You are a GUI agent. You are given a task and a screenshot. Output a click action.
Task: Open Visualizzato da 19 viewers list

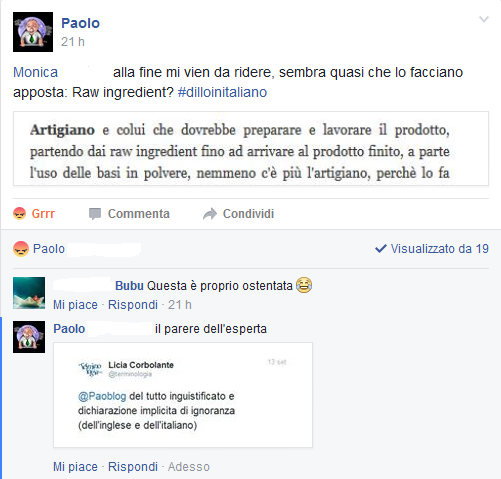[x=432, y=249]
